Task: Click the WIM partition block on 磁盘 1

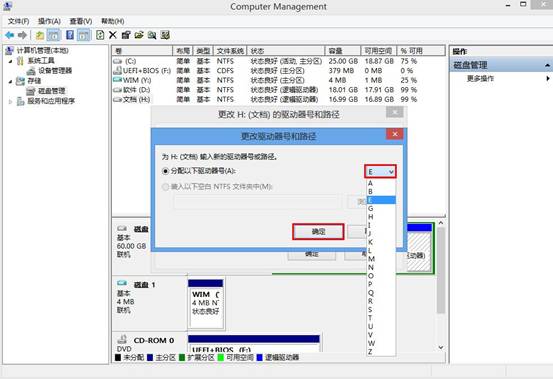Action: [x=206, y=304]
